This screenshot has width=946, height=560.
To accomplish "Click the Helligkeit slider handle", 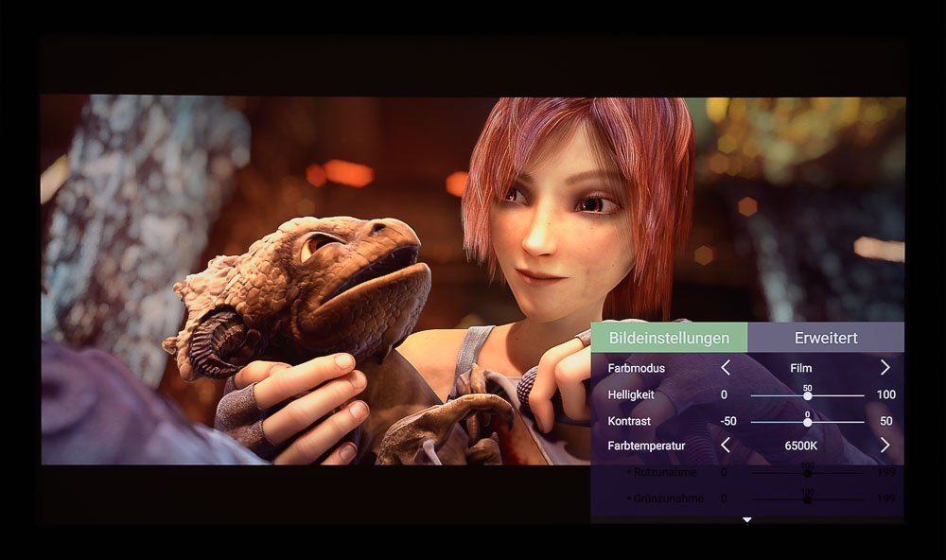I will pyautogui.click(x=807, y=395).
